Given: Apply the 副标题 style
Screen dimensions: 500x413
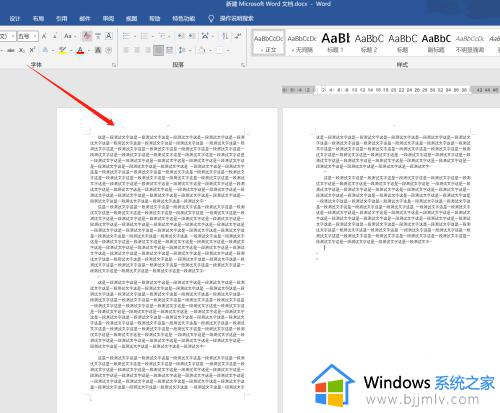Looking at the screenshot, I should [436, 43].
